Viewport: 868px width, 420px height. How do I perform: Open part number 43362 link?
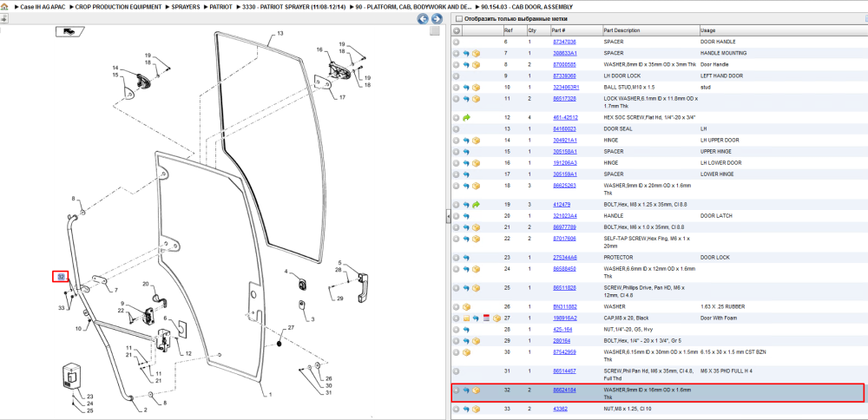(x=560, y=409)
